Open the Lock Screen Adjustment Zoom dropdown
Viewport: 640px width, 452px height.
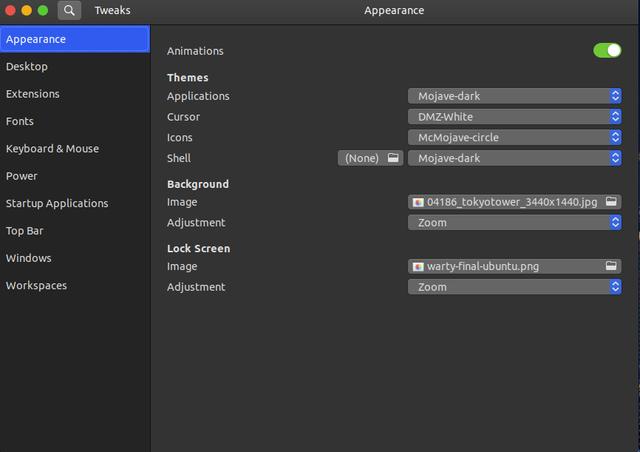tap(514, 287)
